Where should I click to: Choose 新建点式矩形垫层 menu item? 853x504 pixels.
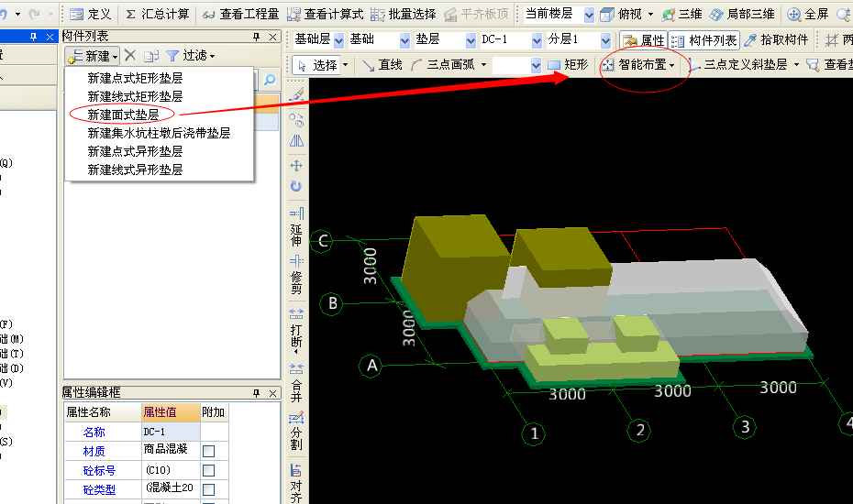135,78
